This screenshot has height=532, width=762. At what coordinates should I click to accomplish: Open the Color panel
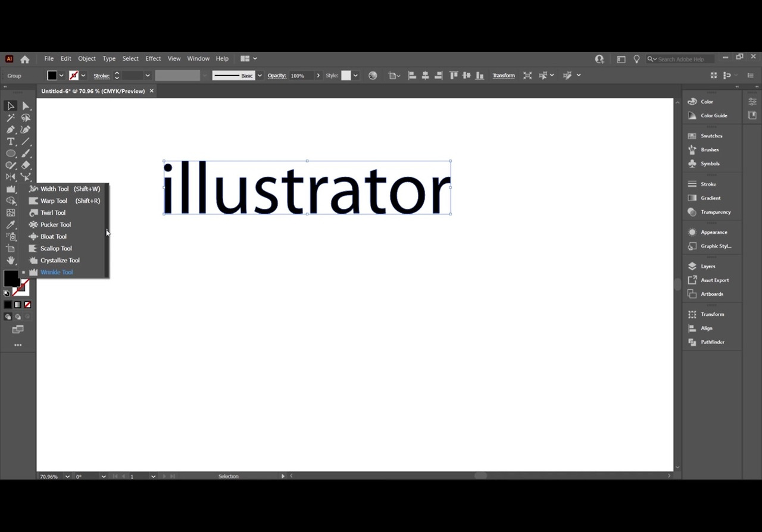[707, 102]
